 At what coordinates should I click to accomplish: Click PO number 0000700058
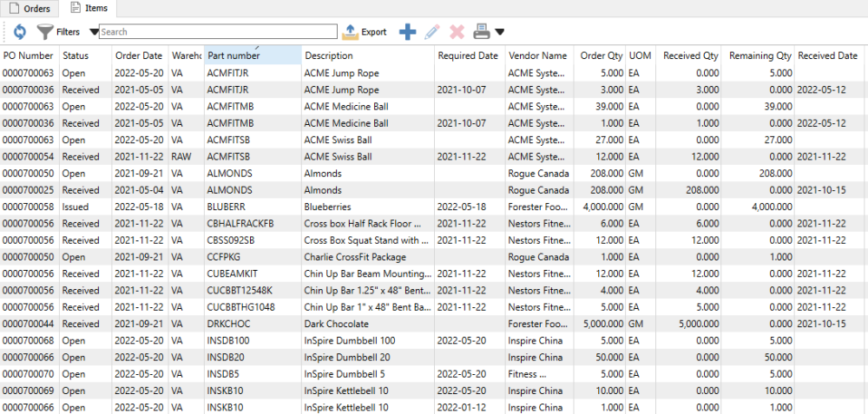(29, 207)
